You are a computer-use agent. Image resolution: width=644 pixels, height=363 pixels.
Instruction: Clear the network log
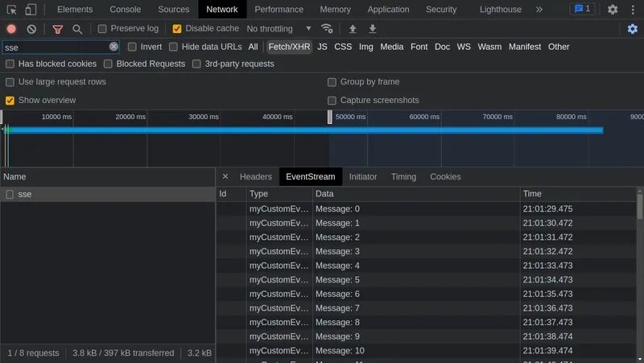tap(31, 29)
